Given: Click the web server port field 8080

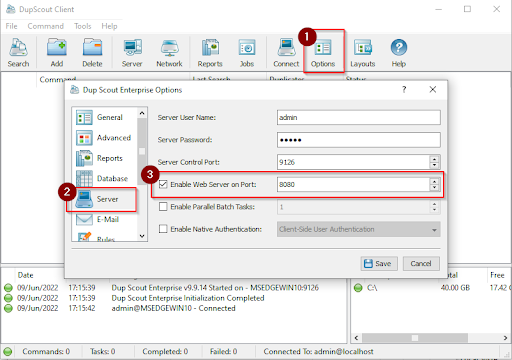Looking at the screenshot, I should click(353, 184).
